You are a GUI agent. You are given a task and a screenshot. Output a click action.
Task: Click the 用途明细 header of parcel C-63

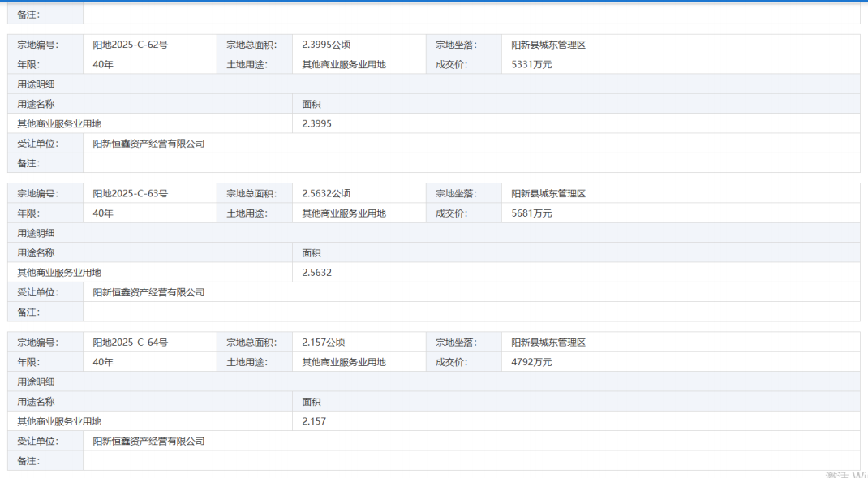(x=37, y=233)
